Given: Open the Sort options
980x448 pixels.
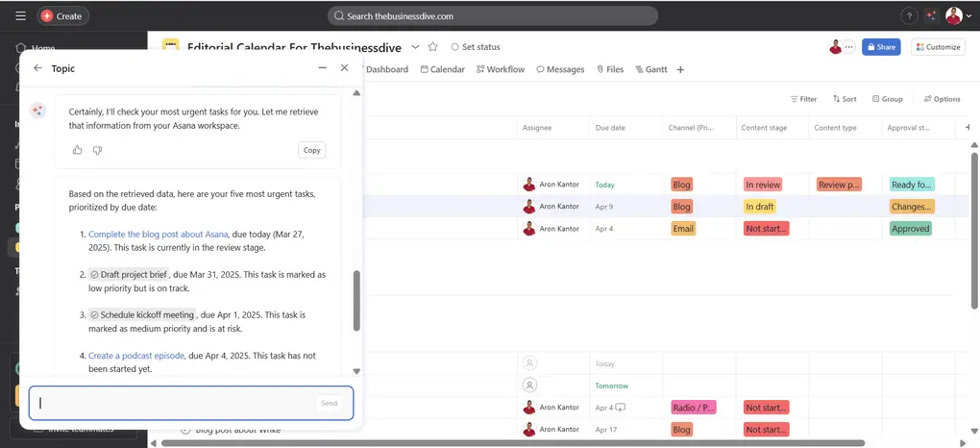Looking at the screenshot, I should tap(845, 99).
